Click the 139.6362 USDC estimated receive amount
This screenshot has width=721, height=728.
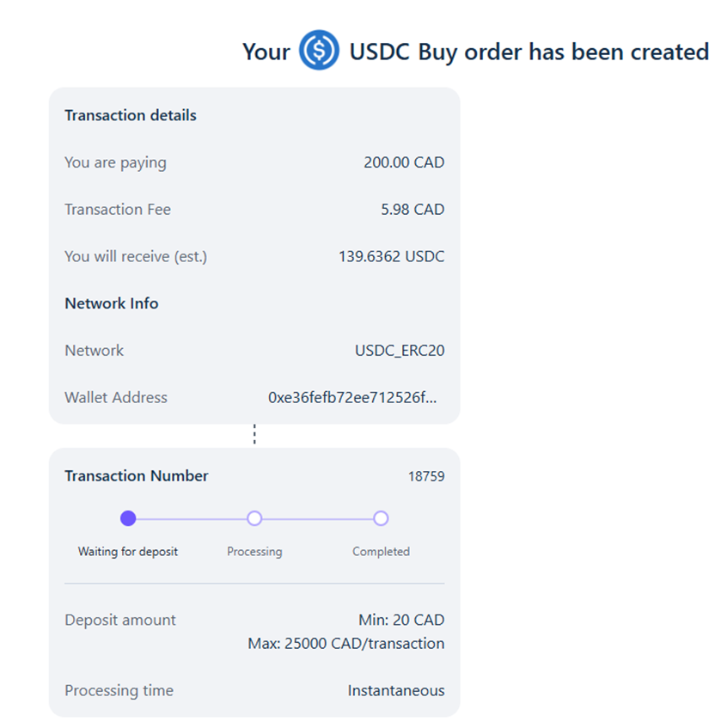pos(391,256)
